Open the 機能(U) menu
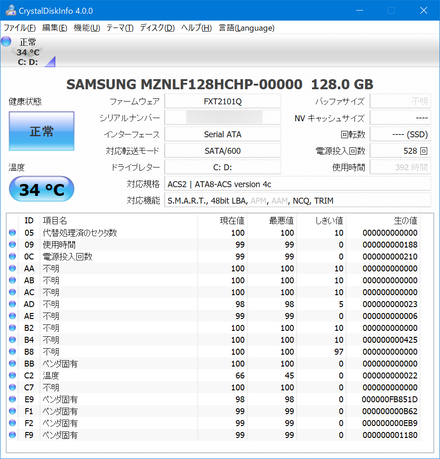Screen dimensions: 440x459 [87, 28]
